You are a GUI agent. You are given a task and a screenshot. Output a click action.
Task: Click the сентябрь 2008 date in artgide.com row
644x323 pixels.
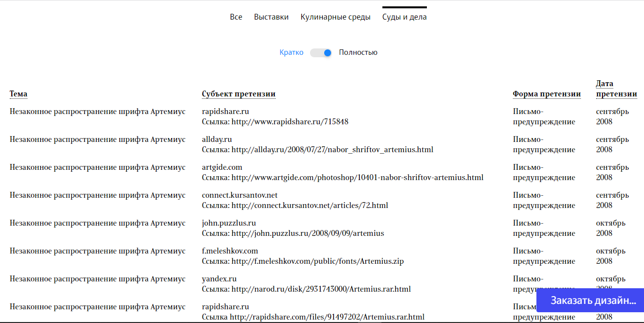[612, 172]
